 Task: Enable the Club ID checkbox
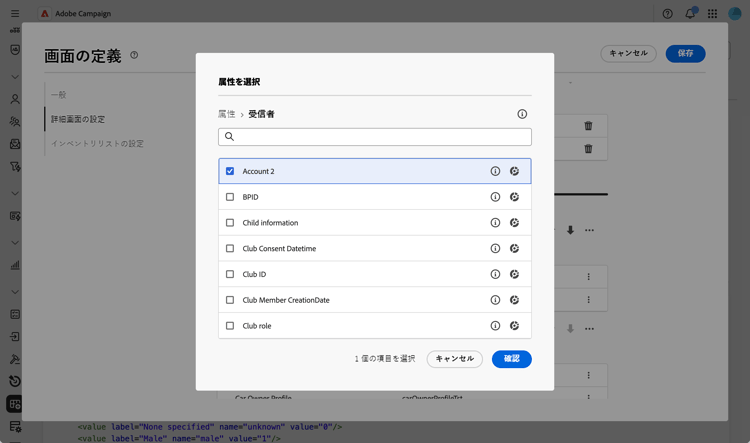[230, 275]
